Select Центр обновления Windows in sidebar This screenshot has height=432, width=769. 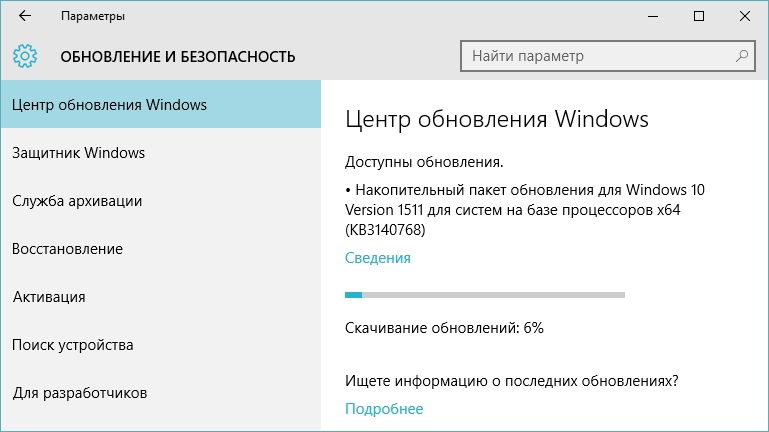[161, 104]
